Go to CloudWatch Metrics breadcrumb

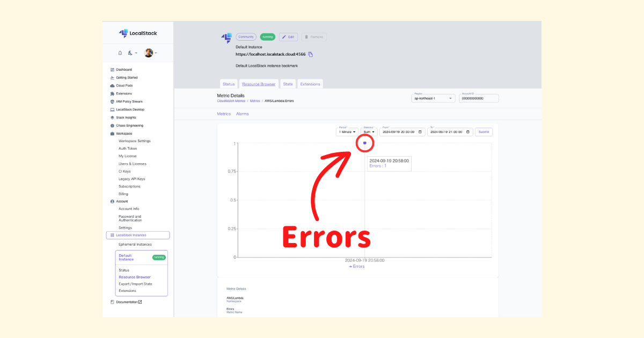tap(231, 101)
